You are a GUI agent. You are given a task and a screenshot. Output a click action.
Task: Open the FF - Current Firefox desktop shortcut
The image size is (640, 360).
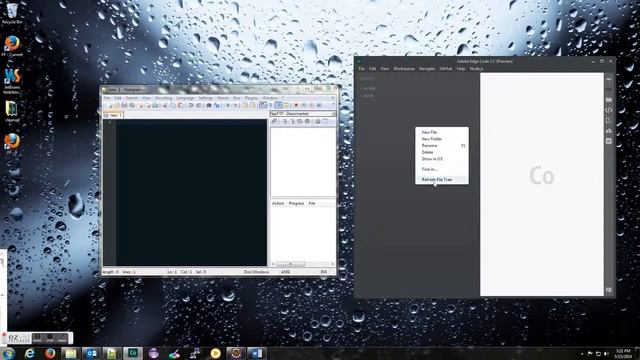coord(12,46)
